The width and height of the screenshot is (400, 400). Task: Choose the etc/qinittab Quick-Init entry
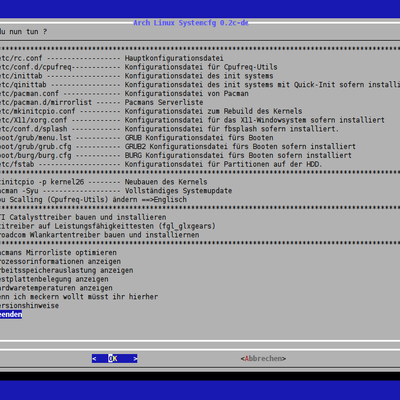pos(200,85)
